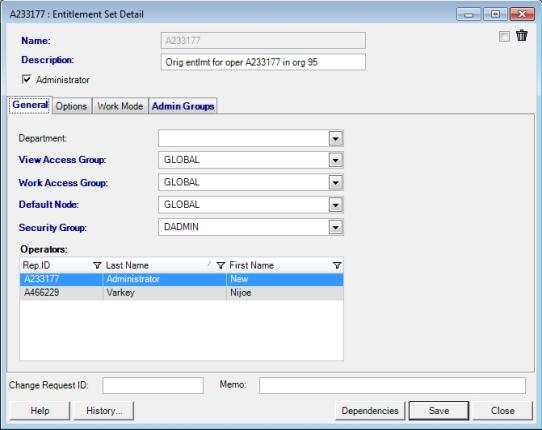
Task: Select operator row A466229 Varkey
Action: 181,293
